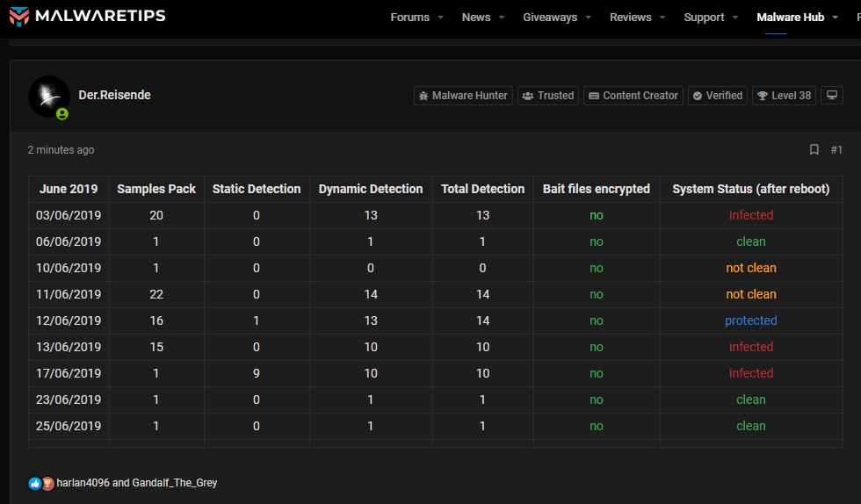The image size is (861, 504).
Task: Expand the News dropdown arrow
Action: click(x=502, y=18)
